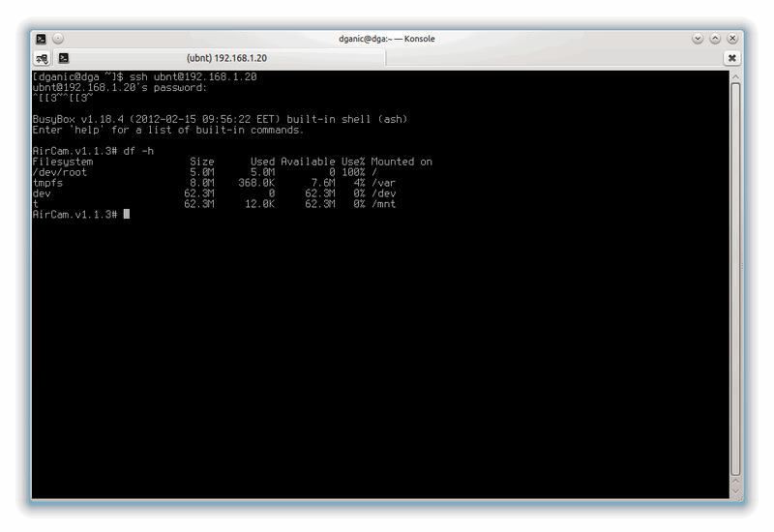Maximize the Konsole window
774x532 pixels.
715,39
